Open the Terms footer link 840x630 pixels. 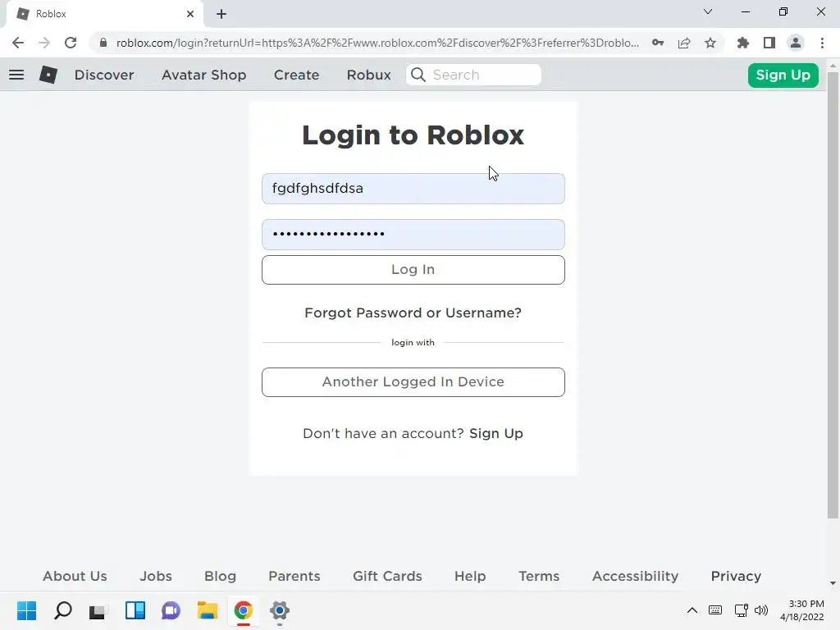(x=539, y=577)
